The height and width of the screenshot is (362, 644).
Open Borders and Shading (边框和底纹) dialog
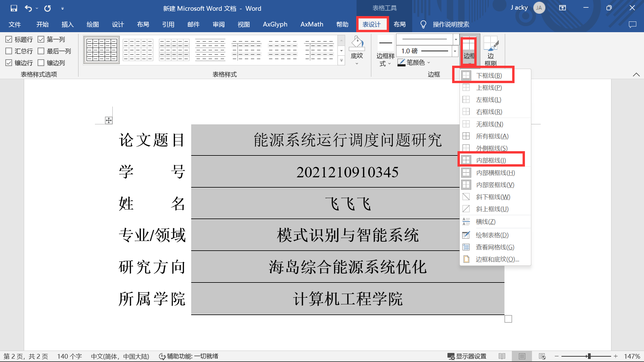click(x=497, y=259)
